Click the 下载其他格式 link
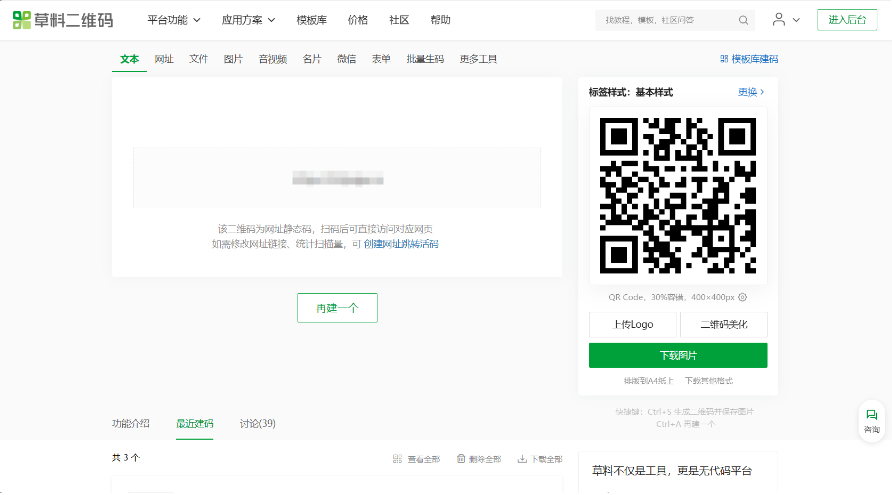 709,381
